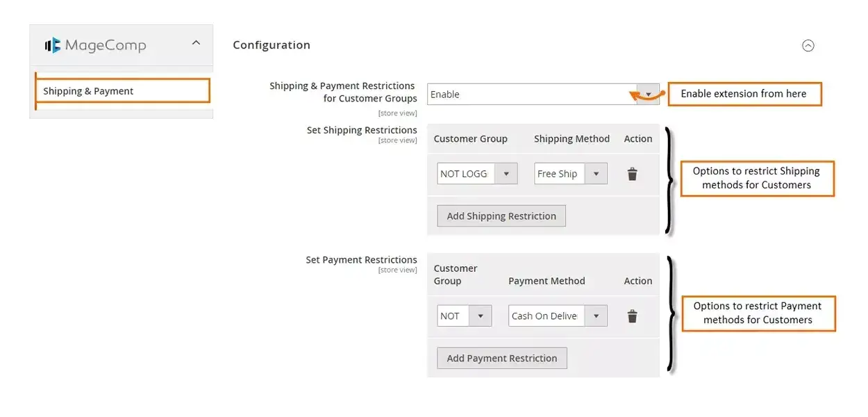This screenshot has width=868, height=417.
Task: Open the Cash On Delivery payment method dropdown
Action: [x=557, y=316]
